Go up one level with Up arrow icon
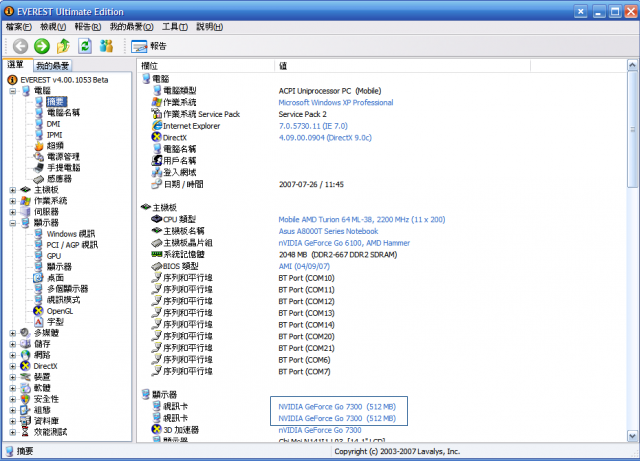The image size is (640, 461). [63, 46]
